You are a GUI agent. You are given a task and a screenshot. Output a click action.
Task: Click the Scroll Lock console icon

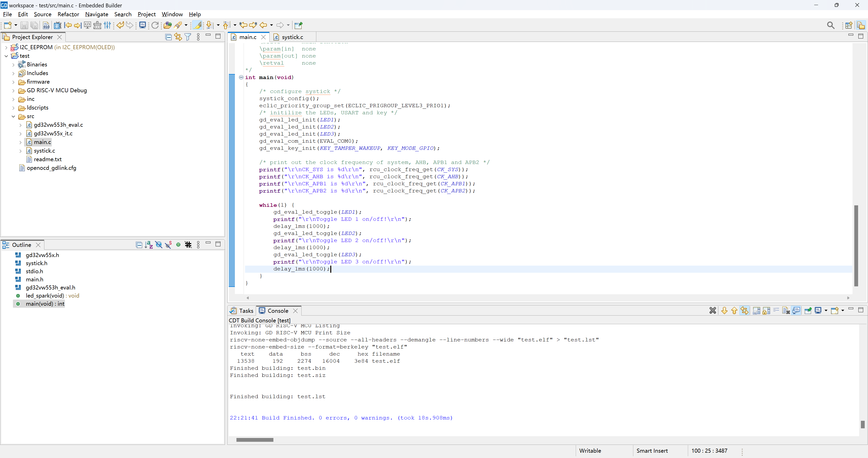[x=766, y=310]
